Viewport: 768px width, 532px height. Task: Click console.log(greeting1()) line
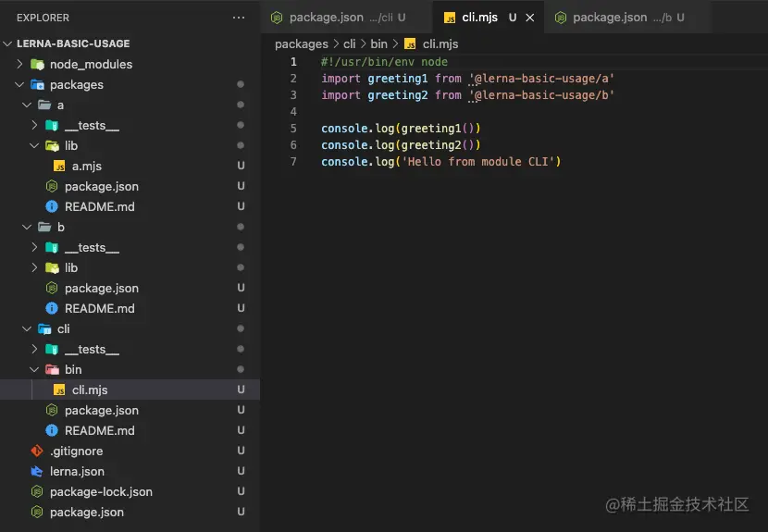click(401, 129)
